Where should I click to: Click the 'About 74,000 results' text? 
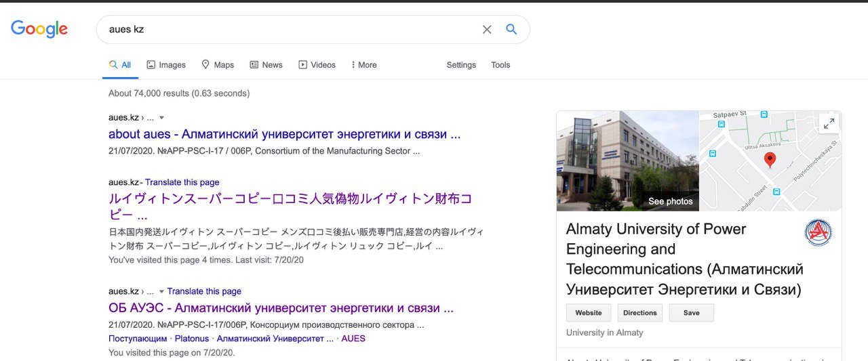point(179,93)
